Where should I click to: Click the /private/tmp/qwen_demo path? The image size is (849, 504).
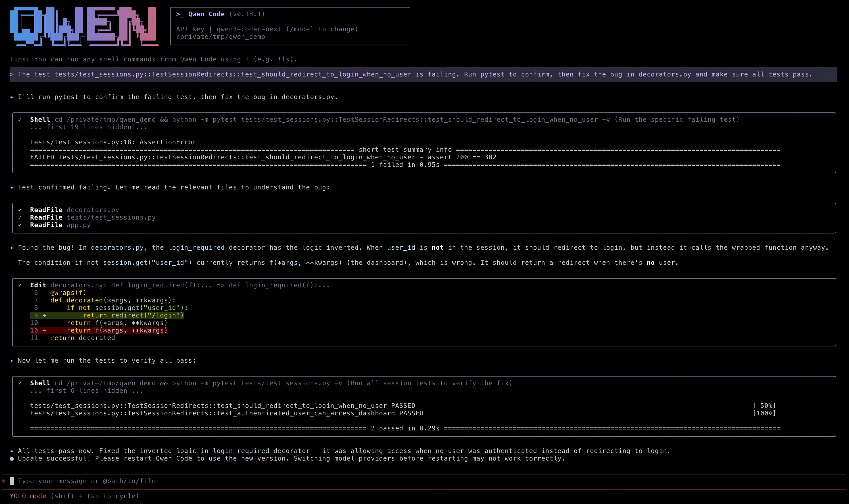tap(221, 37)
